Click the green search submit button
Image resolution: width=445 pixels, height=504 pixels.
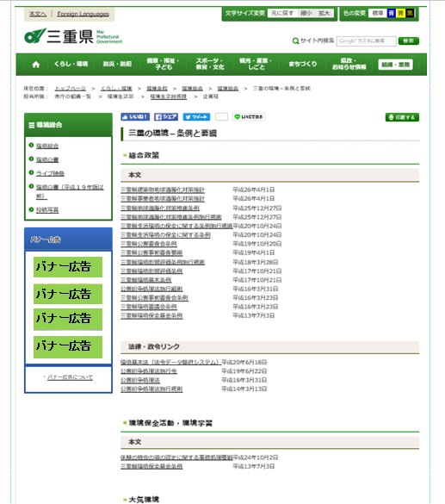[408, 40]
